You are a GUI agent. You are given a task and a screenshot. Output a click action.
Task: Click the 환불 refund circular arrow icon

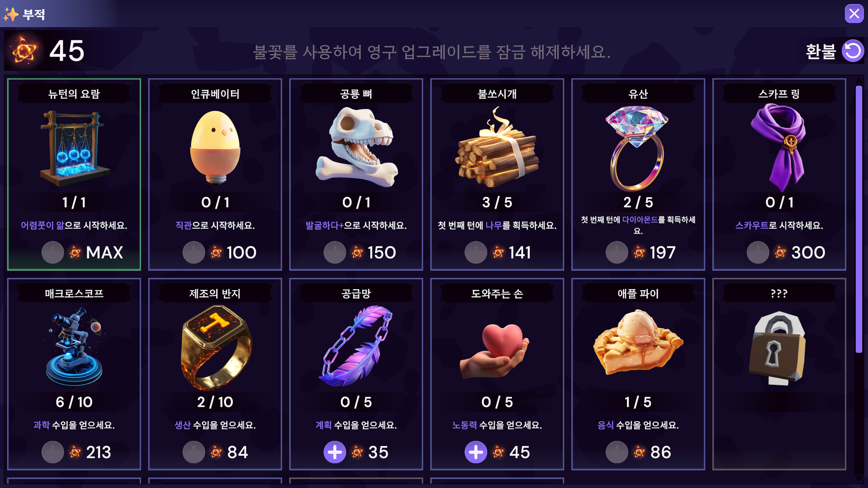point(853,51)
